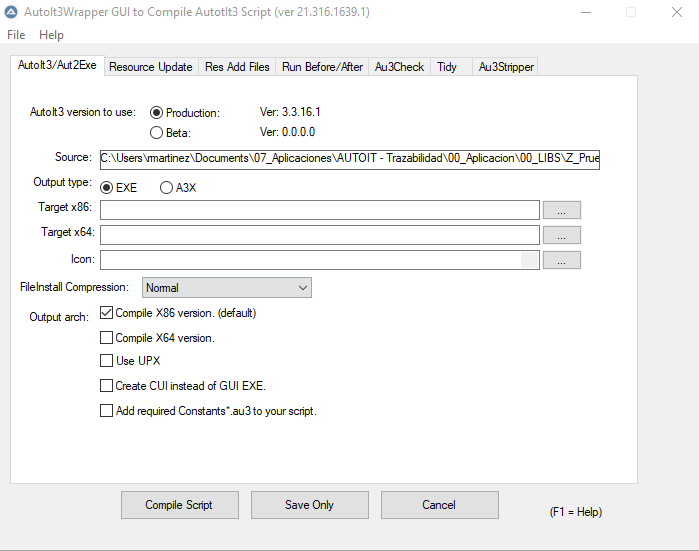
Task: Click the Compile Script button
Action: pyautogui.click(x=180, y=505)
